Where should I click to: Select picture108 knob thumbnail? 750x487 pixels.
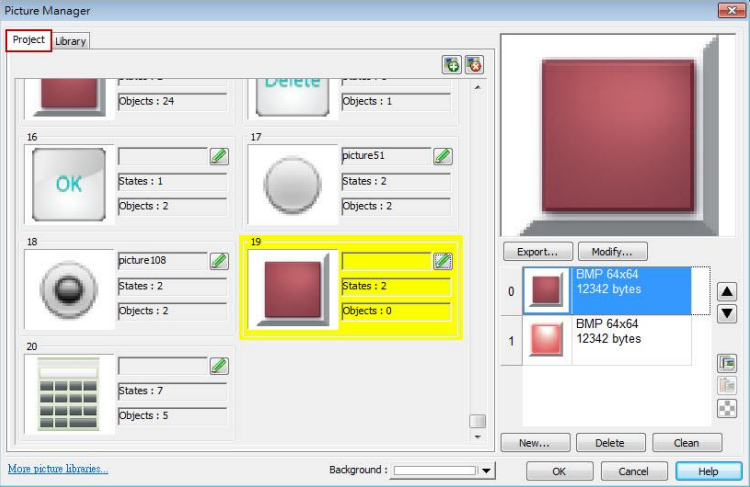tap(69, 289)
